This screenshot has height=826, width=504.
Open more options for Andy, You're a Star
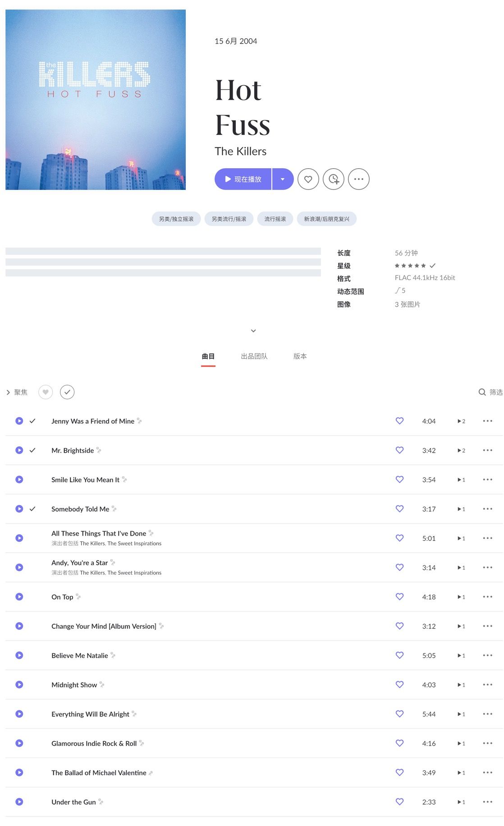point(487,567)
